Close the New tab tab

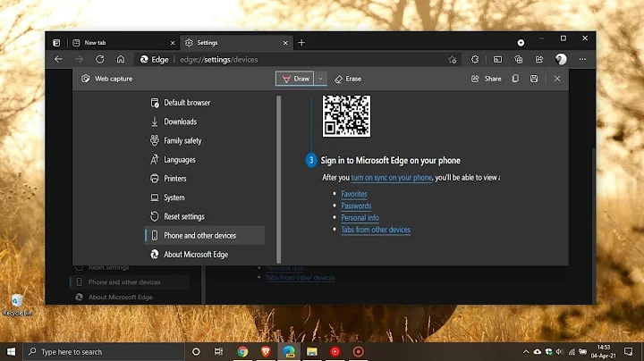(x=173, y=43)
